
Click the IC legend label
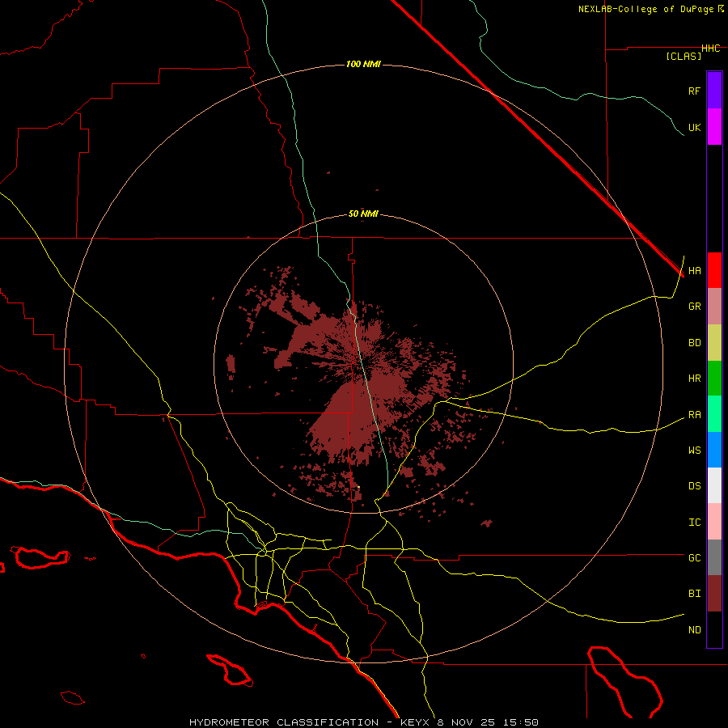694,523
